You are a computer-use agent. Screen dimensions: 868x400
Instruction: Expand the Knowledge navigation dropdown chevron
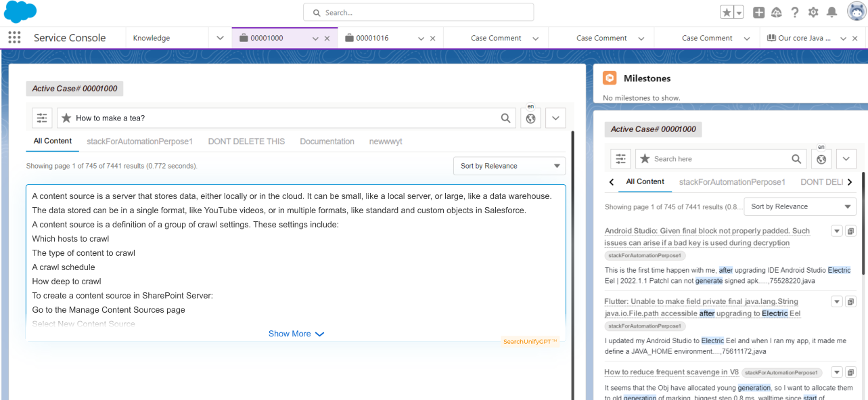pos(220,38)
